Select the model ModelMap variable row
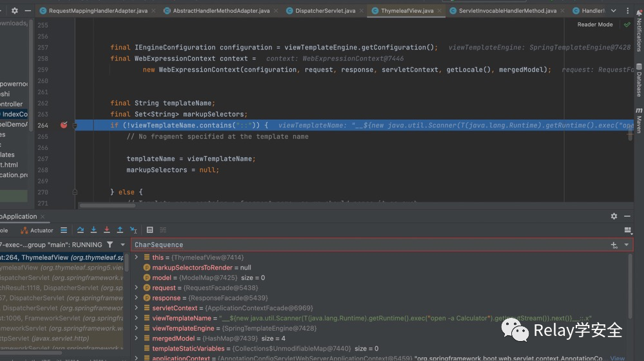This screenshot has height=361, width=644. coord(380,278)
